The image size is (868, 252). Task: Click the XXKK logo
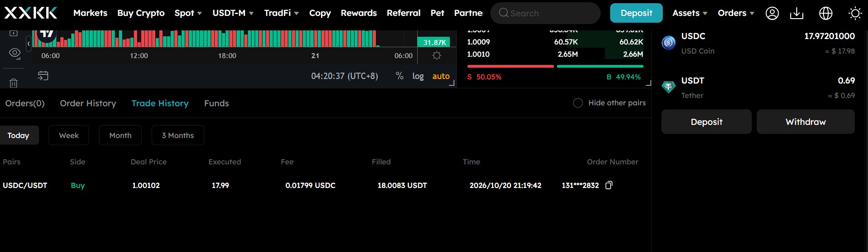(x=31, y=13)
